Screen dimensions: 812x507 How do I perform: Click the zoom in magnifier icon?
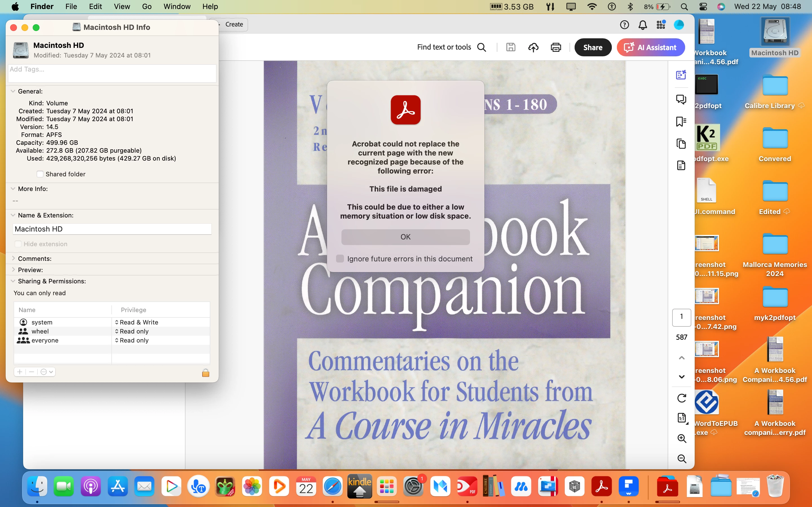pyautogui.click(x=681, y=438)
